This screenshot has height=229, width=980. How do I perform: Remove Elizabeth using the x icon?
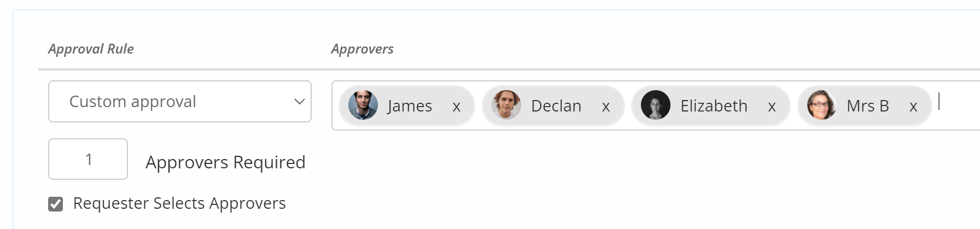[x=772, y=107]
